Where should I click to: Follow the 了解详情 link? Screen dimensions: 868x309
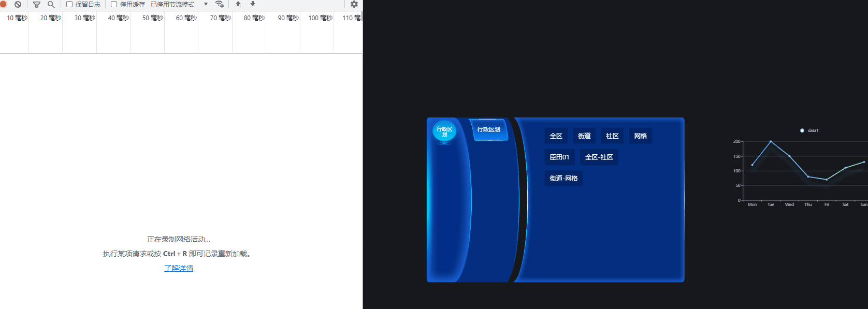click(x=179, y=268)
